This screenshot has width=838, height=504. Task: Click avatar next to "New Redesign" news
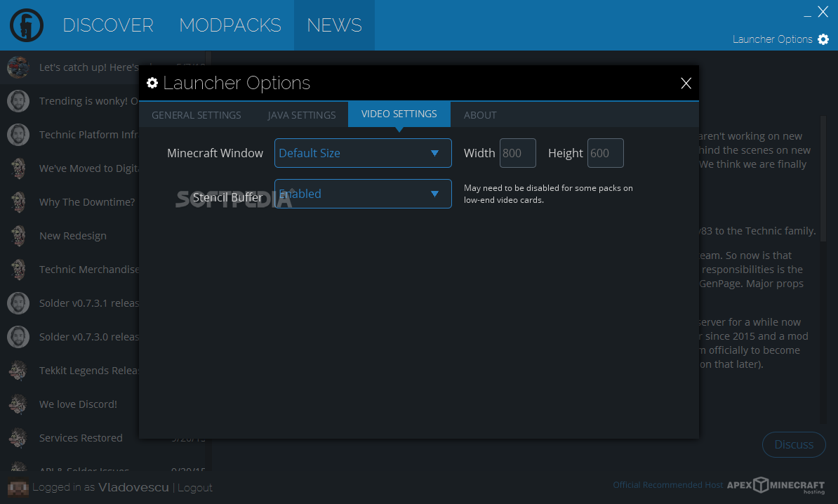(18, 236)
